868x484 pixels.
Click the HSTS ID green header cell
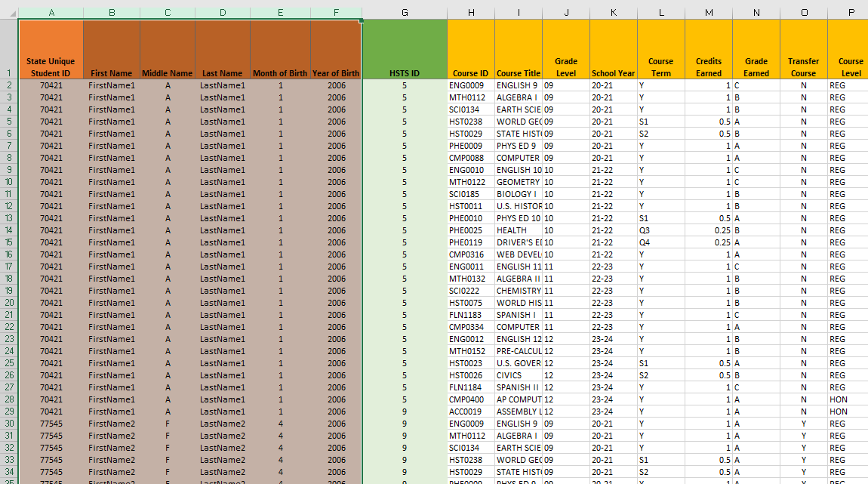(405, 49)
